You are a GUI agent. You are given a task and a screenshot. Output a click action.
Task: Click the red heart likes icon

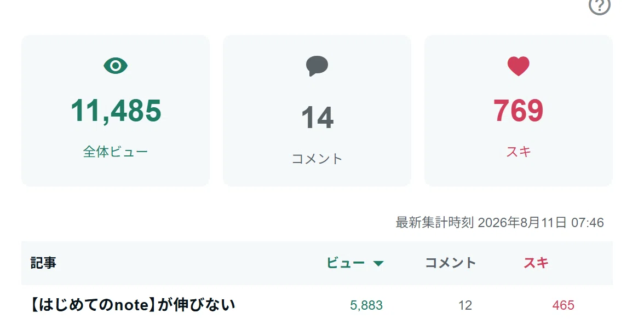518,66
